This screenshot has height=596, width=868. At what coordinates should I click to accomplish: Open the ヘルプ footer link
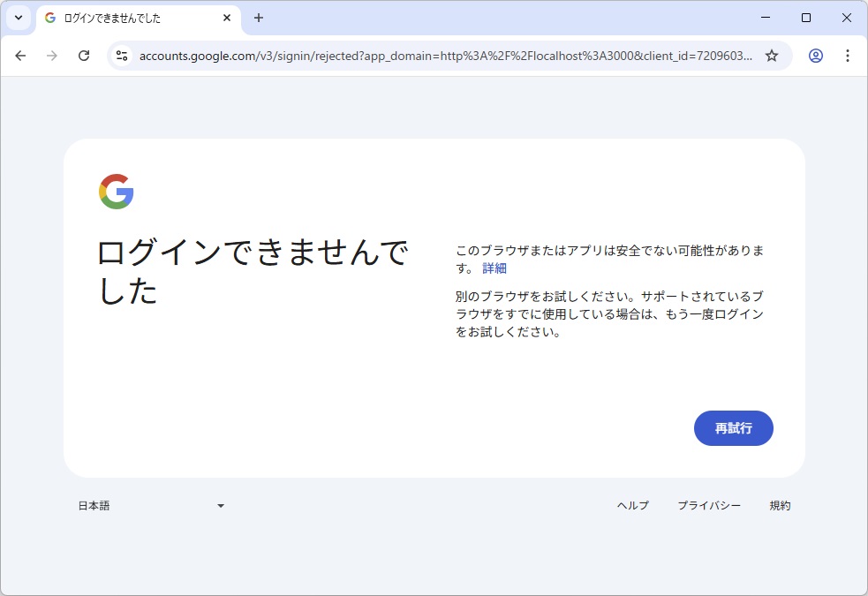pos(632,506)
